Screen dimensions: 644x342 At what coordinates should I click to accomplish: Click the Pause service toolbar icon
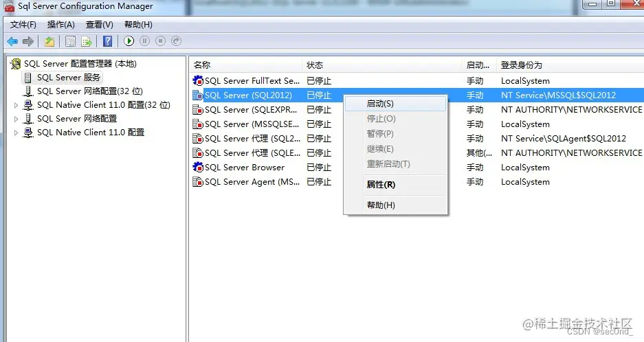point(144,41)
